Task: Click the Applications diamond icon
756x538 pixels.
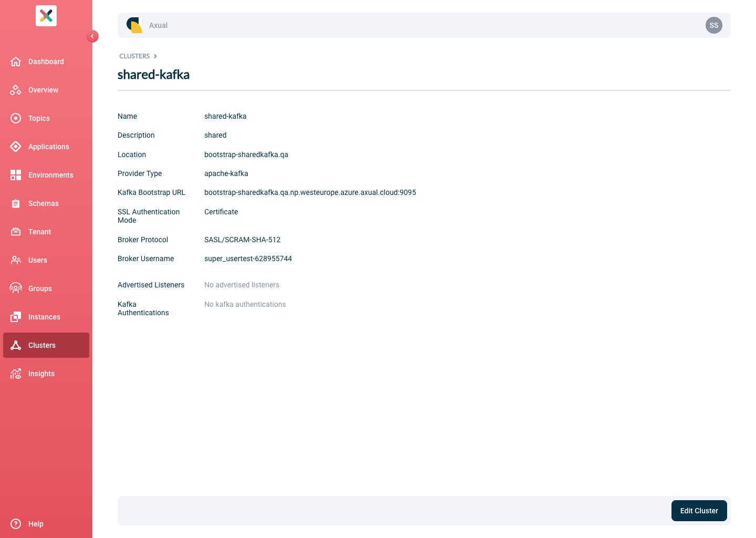Action: click(16, 147)
